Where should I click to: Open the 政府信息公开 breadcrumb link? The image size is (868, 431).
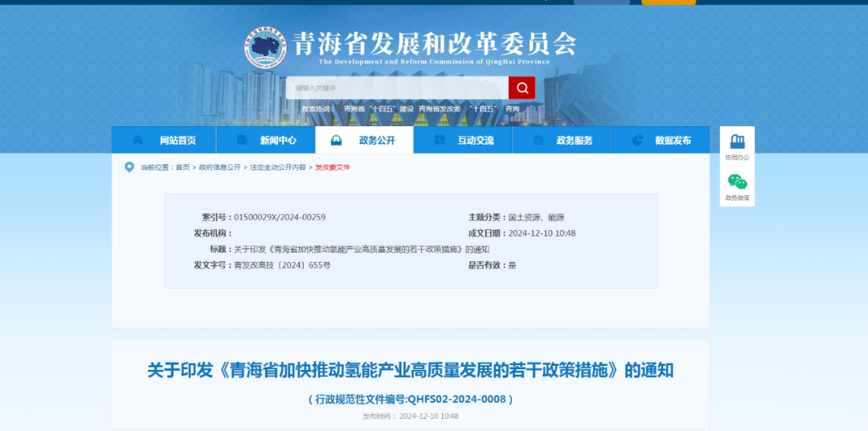(x=220, y=167)
